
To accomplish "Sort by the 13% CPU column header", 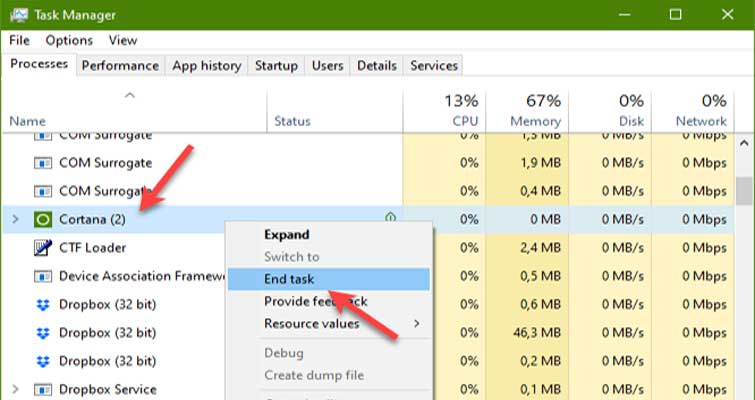I will [x=444, y=111].
